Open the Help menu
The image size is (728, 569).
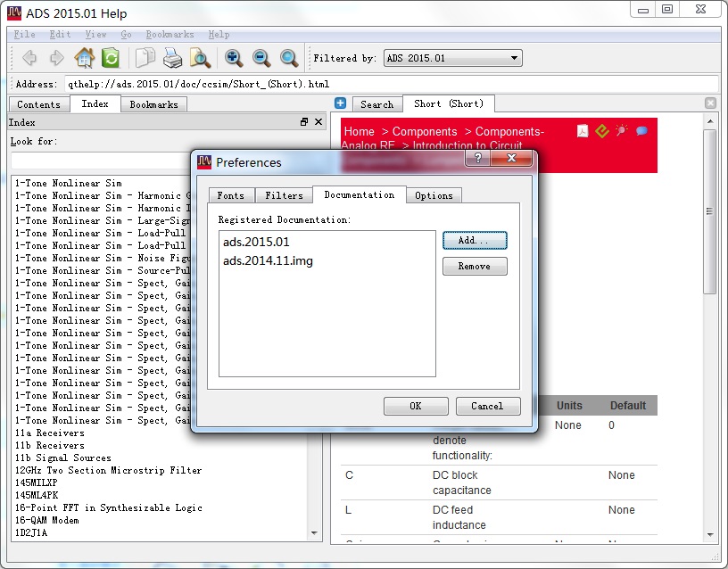tap(219, 35)
